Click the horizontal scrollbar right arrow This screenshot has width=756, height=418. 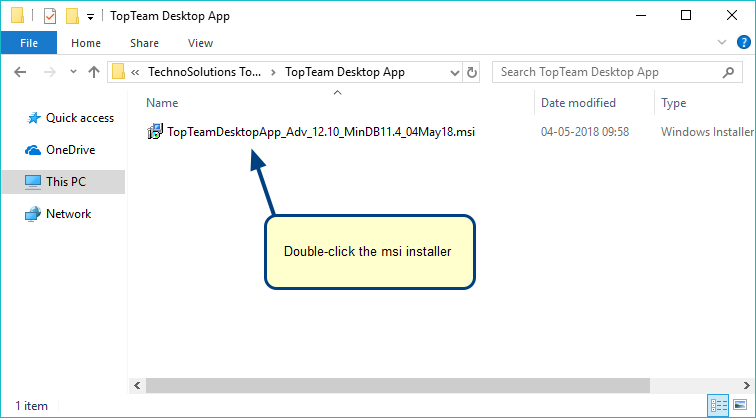point(746,385)
